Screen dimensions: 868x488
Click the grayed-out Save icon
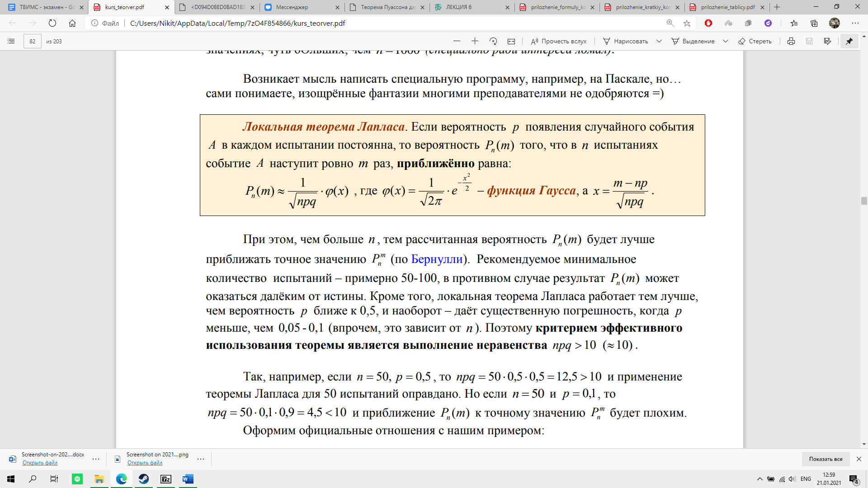pyautogui.click(x=809, y=41)
